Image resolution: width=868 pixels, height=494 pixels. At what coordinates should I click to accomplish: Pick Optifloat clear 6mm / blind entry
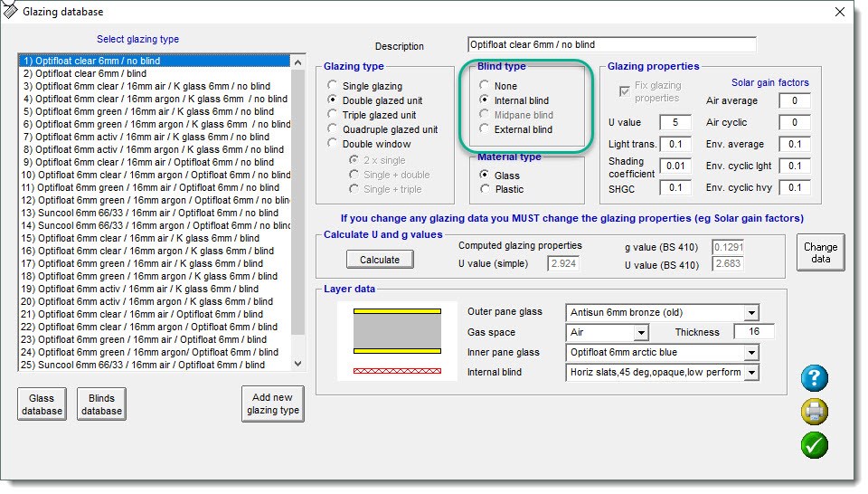85,73
